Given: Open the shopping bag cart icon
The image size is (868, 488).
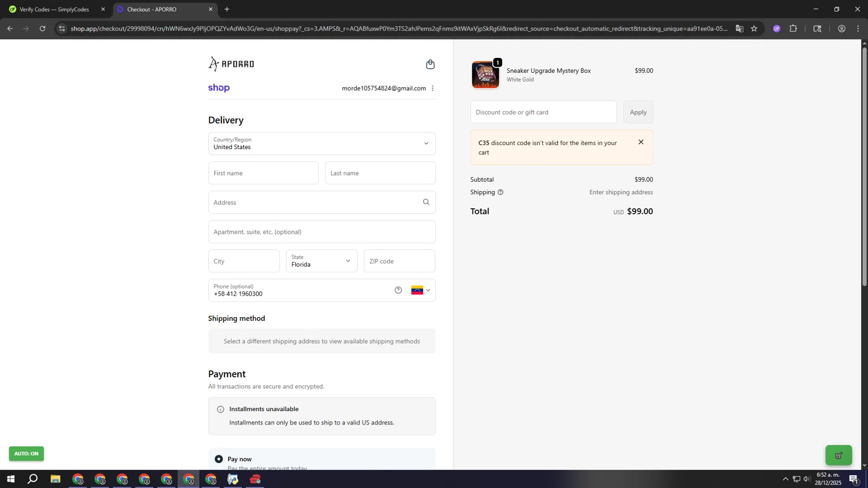Looking at the screenshot, I should click(x=430, y=64).
